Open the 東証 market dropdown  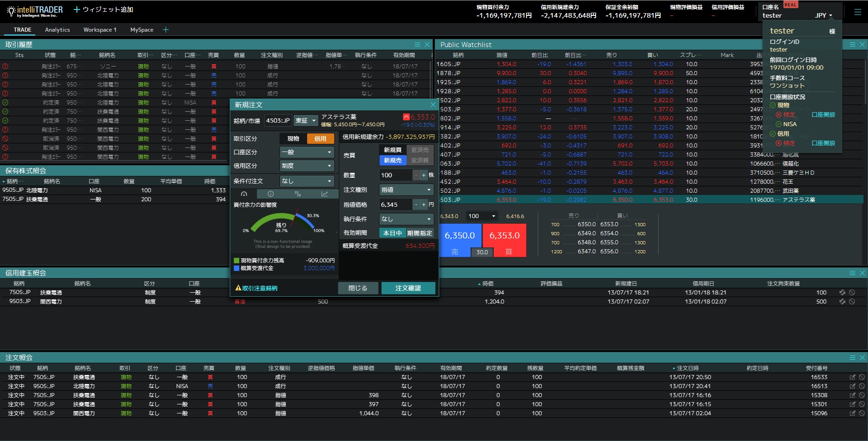[x=306, y=121]
